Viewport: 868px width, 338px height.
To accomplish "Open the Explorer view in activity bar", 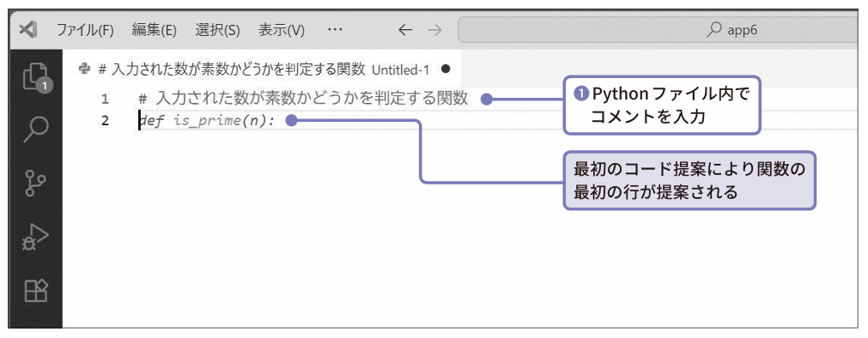I will [x=38, y=77].
